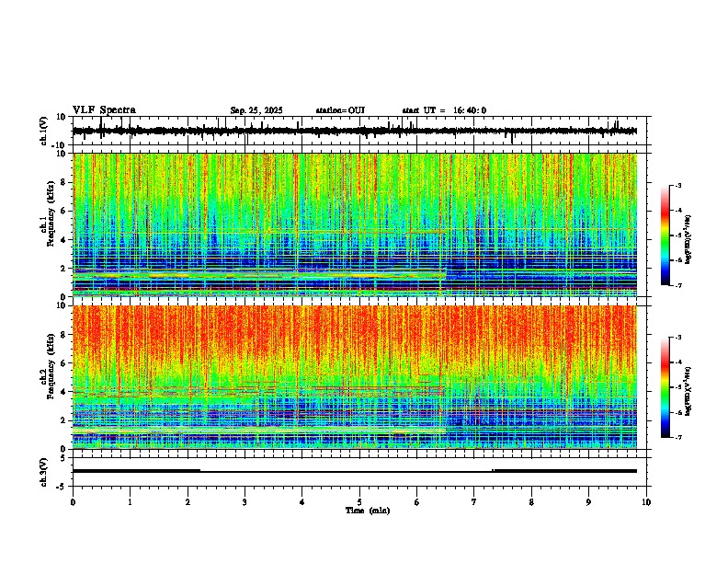
Task: Click time axis tick label "0"
Action: [x=73, y=502]
